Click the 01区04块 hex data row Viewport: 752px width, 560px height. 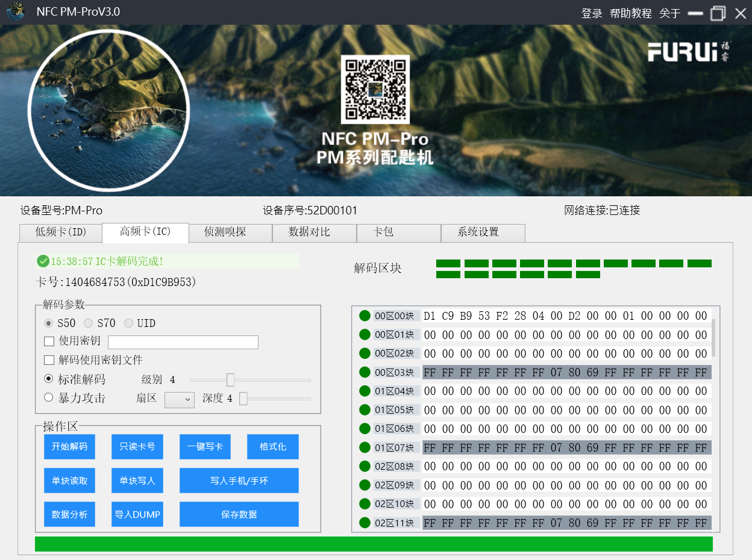point(566,391)
